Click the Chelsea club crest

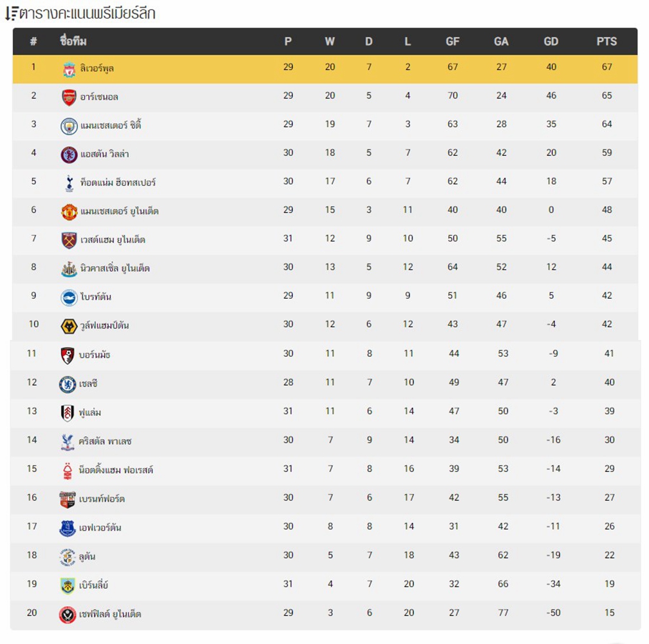pyautogui.click(x=68, y=384)
